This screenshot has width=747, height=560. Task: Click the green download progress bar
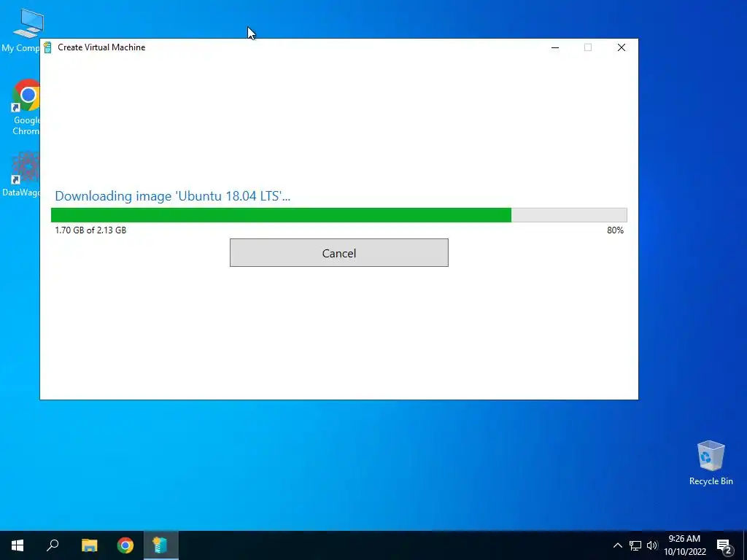point(338,215)
